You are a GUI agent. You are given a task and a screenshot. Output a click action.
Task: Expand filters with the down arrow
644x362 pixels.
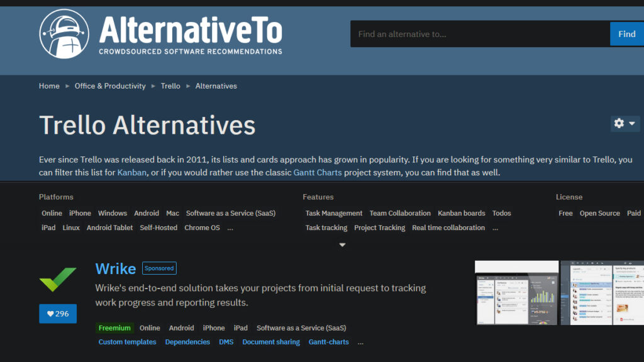[x=342, y=244]
